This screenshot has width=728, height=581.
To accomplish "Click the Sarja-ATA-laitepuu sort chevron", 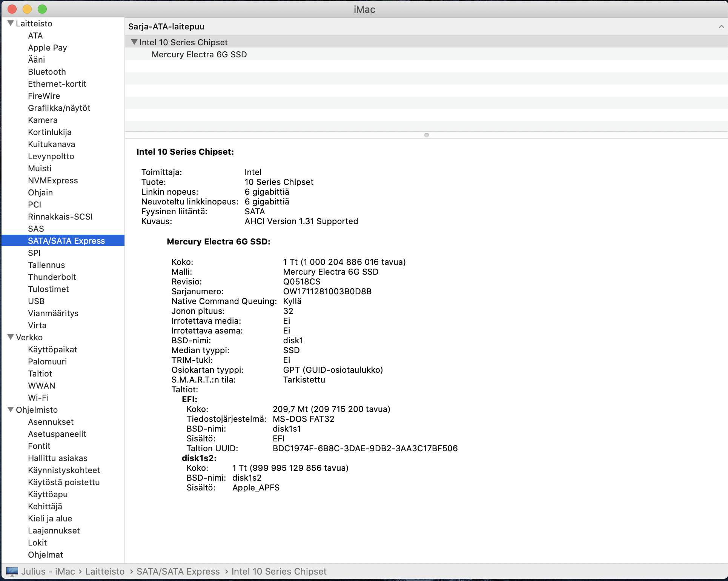I will pos(721,26).
